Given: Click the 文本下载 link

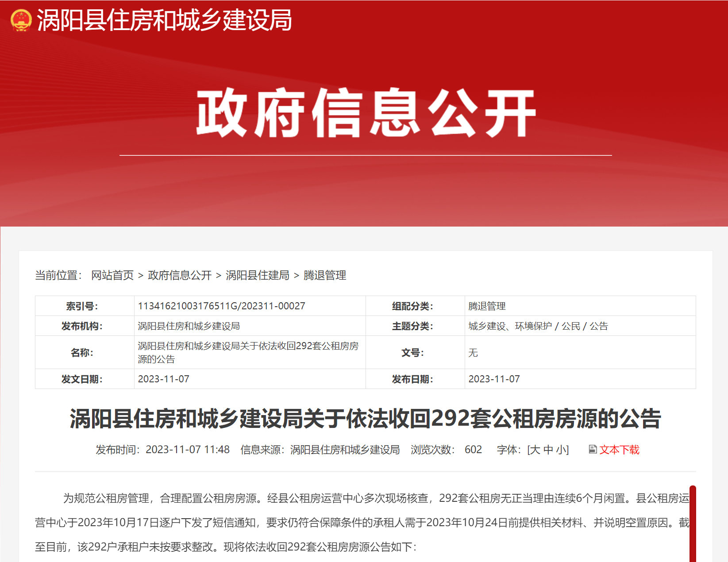Looking at the screenshot, I should point(620,450).
